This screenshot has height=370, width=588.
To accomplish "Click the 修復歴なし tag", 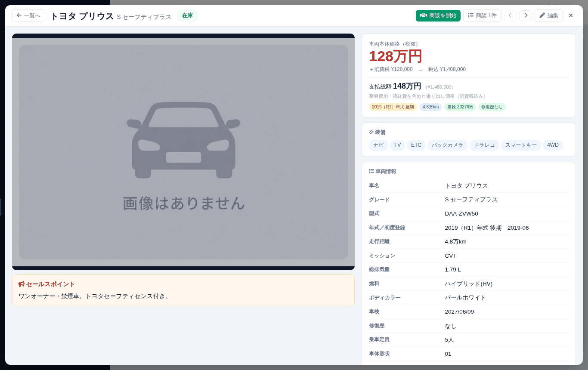I will pos(492,107).
